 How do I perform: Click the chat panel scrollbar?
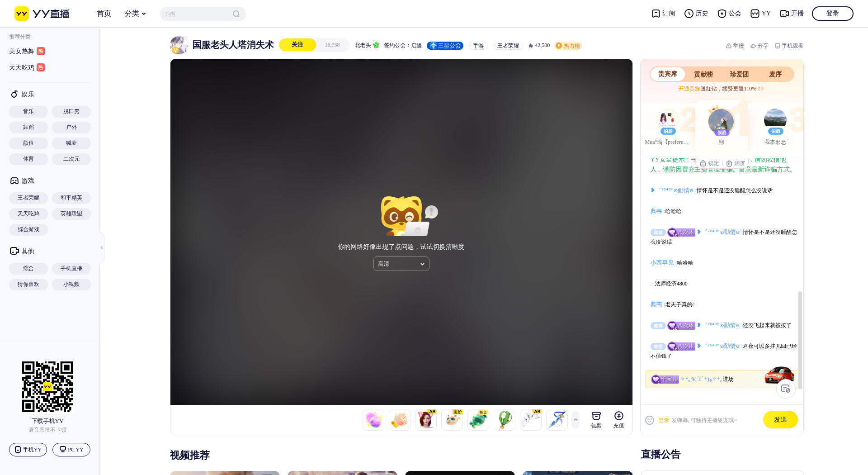[800, 340]
